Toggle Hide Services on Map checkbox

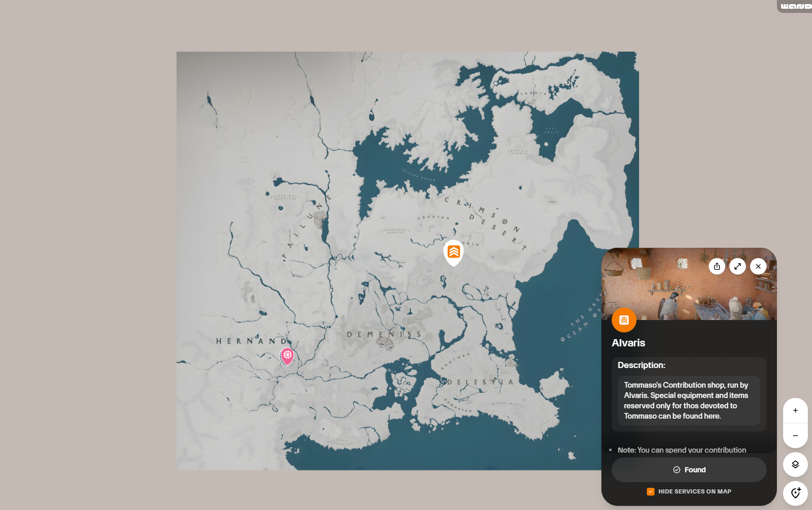(650, 491)
